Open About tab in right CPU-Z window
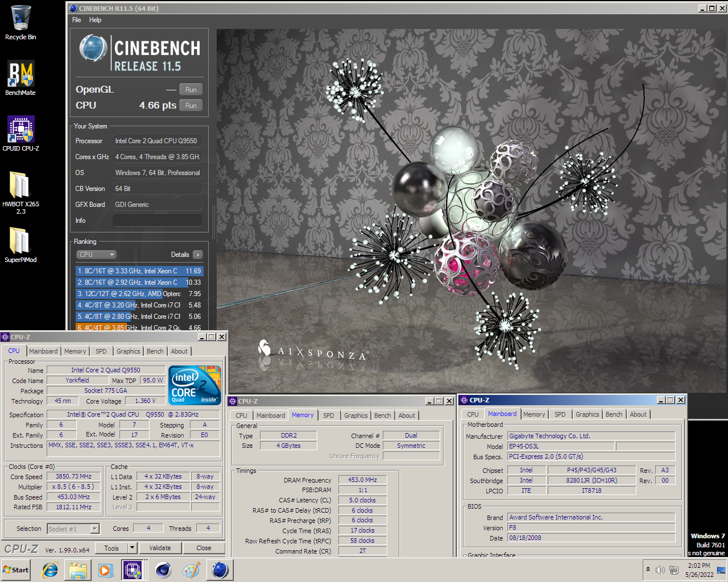The width and height of the screenshot is (728, 582). pos(638,414)
